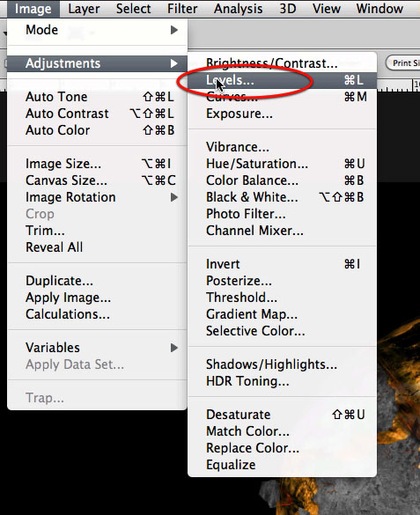Viewport: 420px width, 515px height.
Task: Open Gradient Map... adjustment
Action: [x=282, y=314]
